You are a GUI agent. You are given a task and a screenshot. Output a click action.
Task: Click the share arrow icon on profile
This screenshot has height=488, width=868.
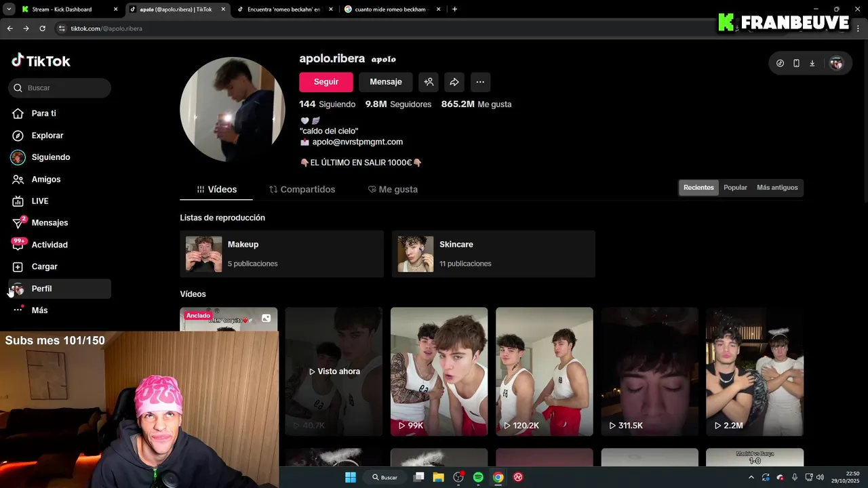[x=454, y=82]
